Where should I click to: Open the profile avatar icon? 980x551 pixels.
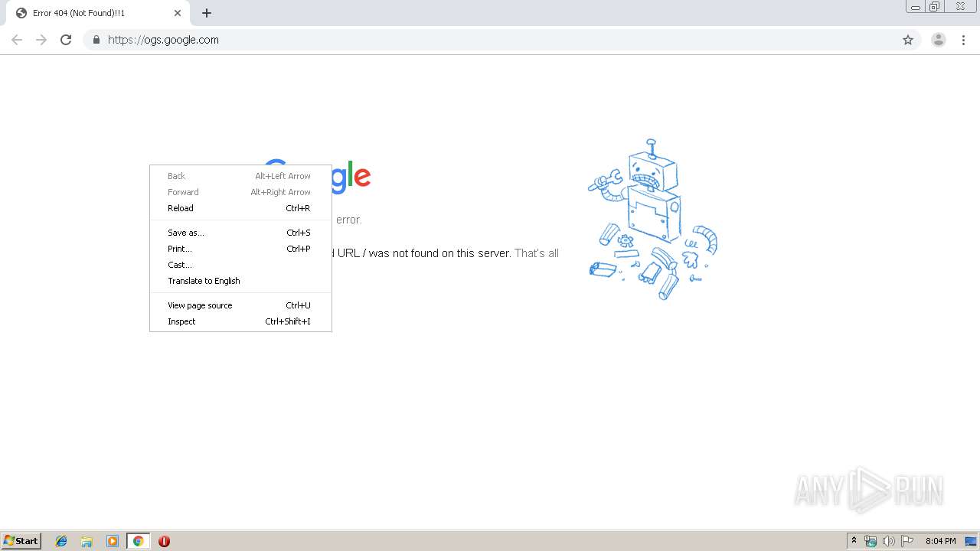939,40
